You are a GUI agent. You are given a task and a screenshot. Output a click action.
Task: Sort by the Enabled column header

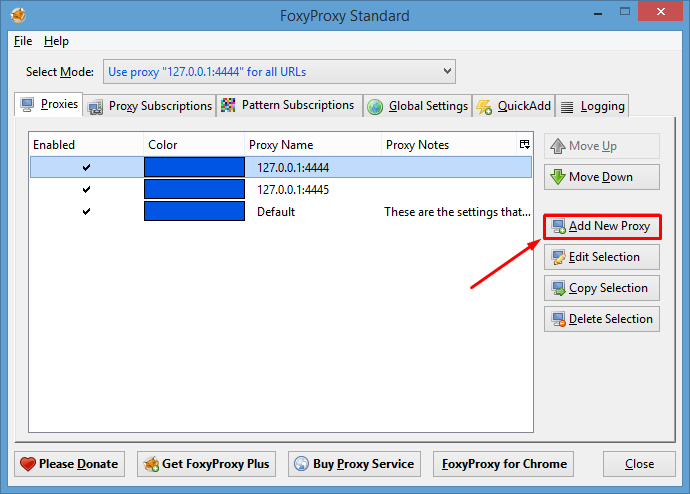[x=86, y=145]
